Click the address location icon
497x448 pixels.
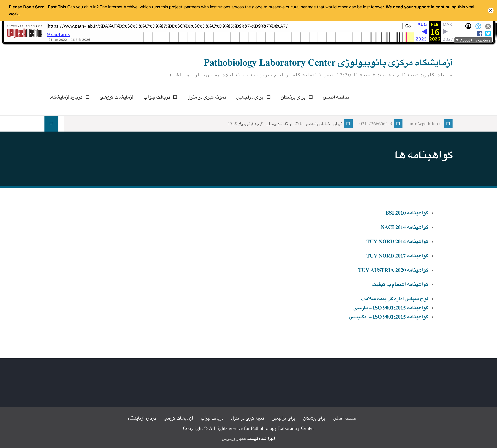348,124
